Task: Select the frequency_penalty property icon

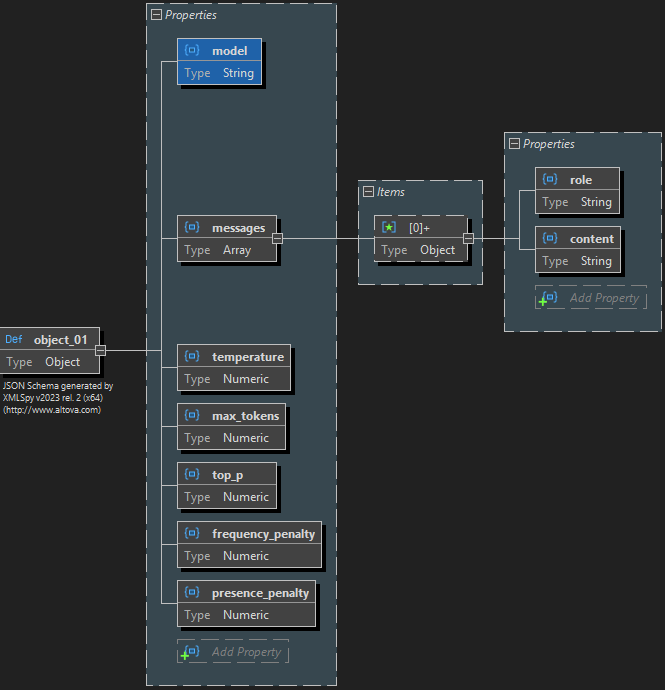Action: (192, 534)
